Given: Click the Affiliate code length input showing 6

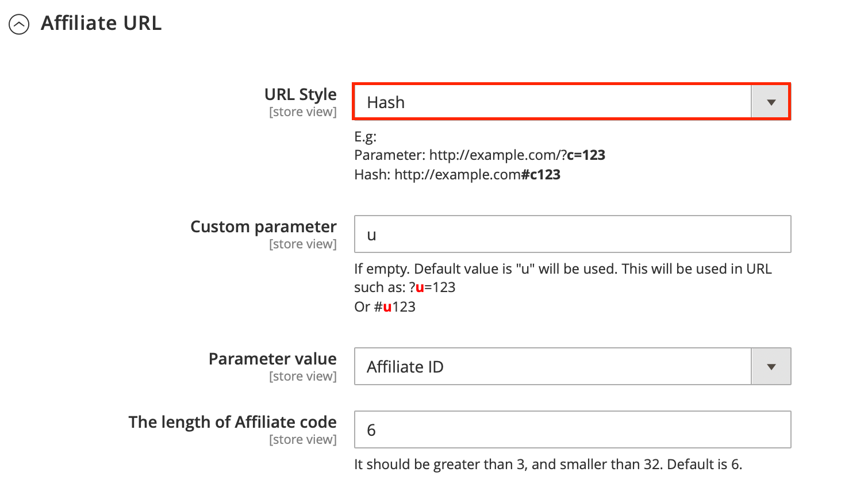Looking at the screenshot, I should click(x=571, y=429).
